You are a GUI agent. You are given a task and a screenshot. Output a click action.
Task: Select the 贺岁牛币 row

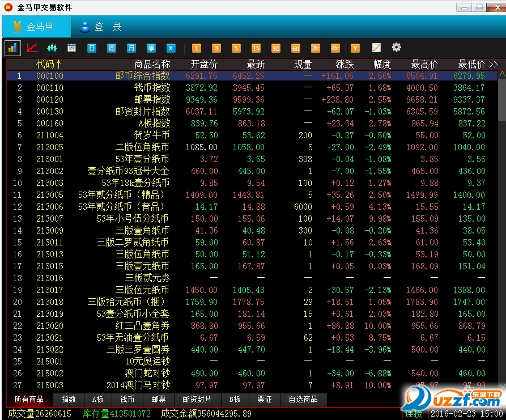[x=252, y=135]
